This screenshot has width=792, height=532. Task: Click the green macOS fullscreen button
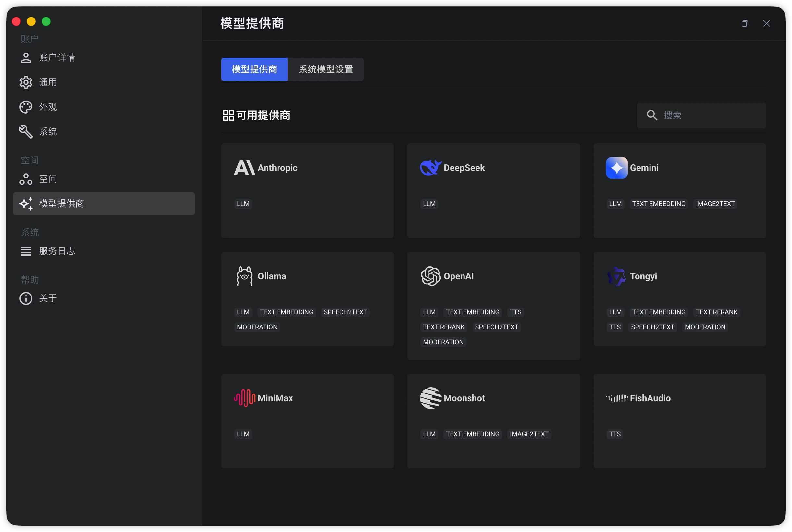tap(46, 22)
